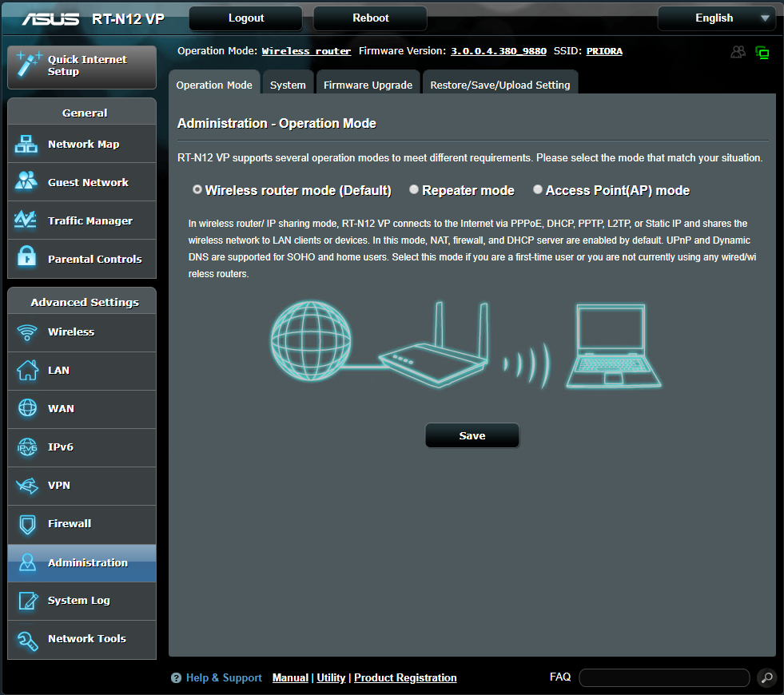Viewport: 784px width, 695px height.
Task: Open Restore/Save/Upload Setting tab
Action: coord(500,82)
